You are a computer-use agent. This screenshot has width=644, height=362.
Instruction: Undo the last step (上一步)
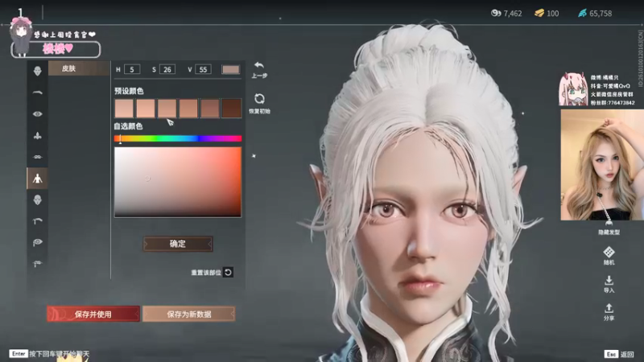pos(259,70)
